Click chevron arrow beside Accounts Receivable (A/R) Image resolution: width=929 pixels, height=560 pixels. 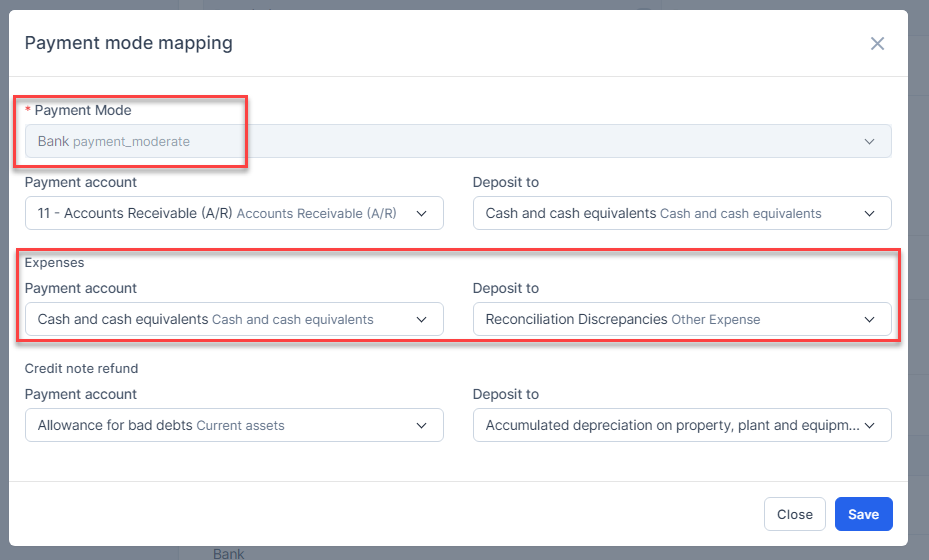tap(421, 213)
